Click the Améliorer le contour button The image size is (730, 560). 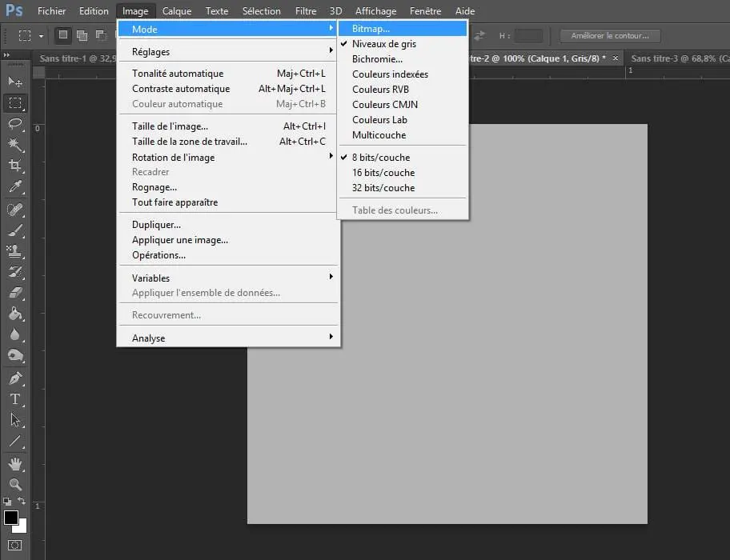tap(610, 36)
